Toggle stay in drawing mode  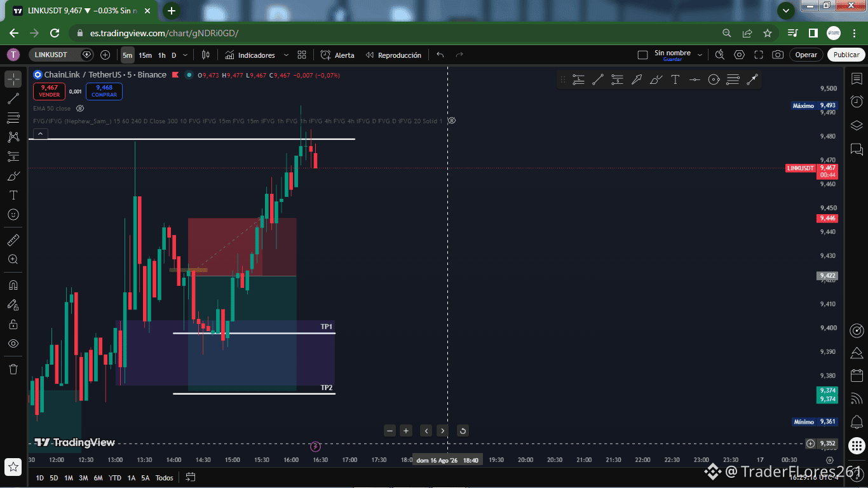(x=13, y=305)
